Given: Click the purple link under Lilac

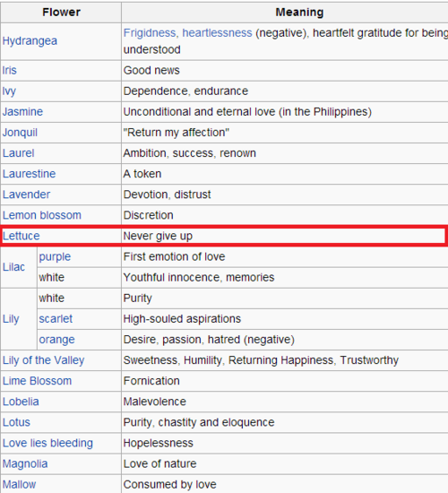Looking at the screenshot, I should (x=55, y=257).
